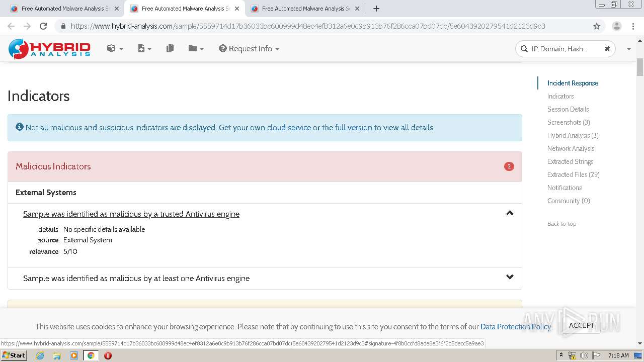Viewport: 644px width, 362px height.
Task: Collapse the trusted Antivirus engine indicator chevron
Action: (510, 213)
